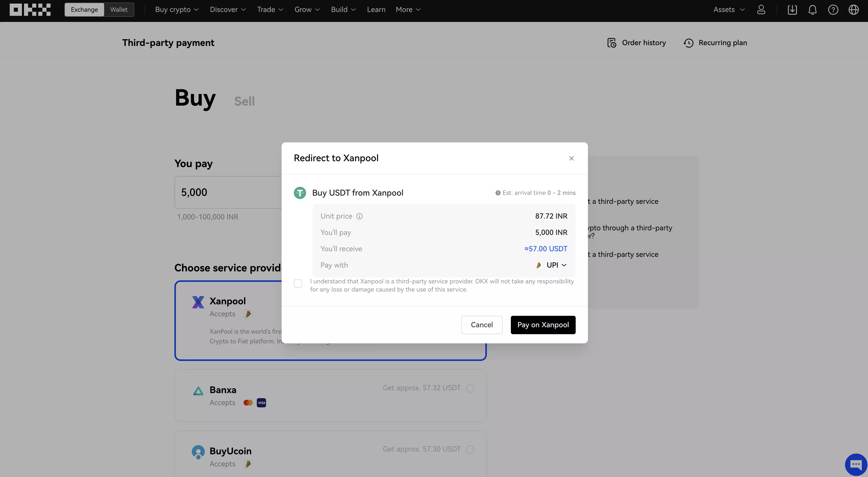Image resolution: width=868 pixels, height=477 pixels.
Task: Switch to Exchange mode
Action: [84, 9]
